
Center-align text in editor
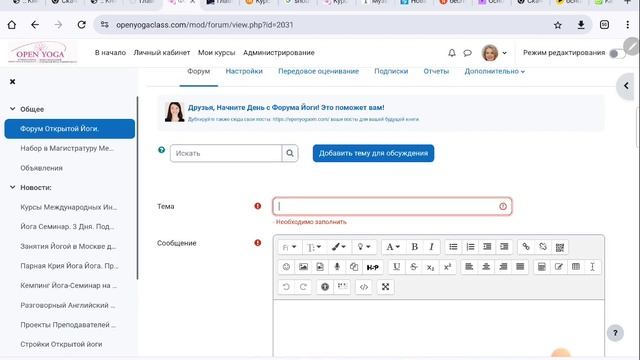[x=486, y=267]
